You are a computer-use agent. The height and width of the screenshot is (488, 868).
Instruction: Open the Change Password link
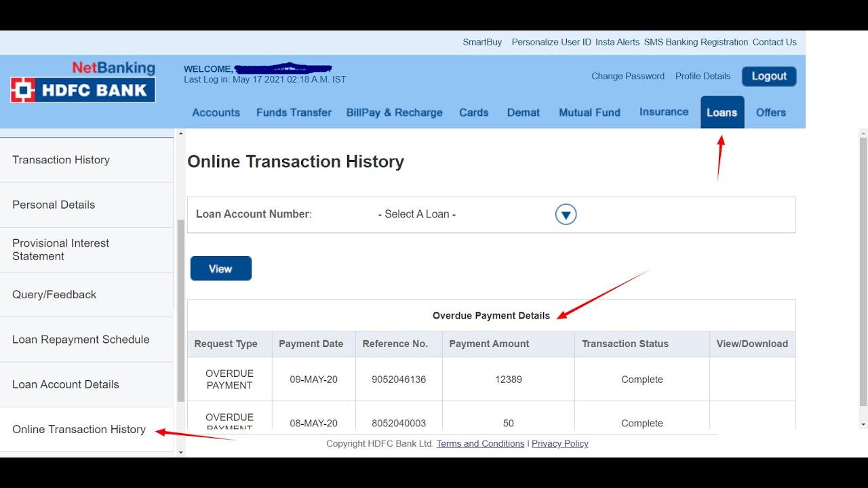tap(628, 77)
